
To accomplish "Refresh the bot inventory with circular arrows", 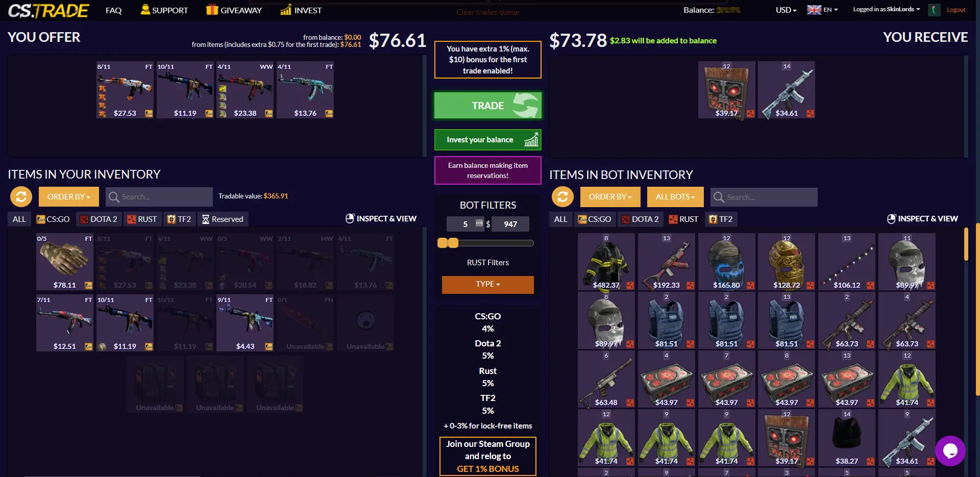I will (x=562, y=197).
